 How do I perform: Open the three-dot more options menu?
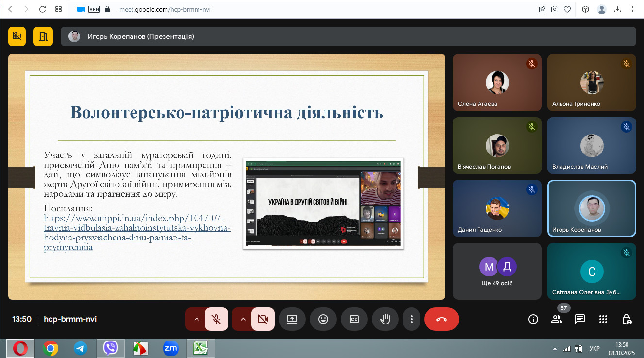[x=411, y=319]
